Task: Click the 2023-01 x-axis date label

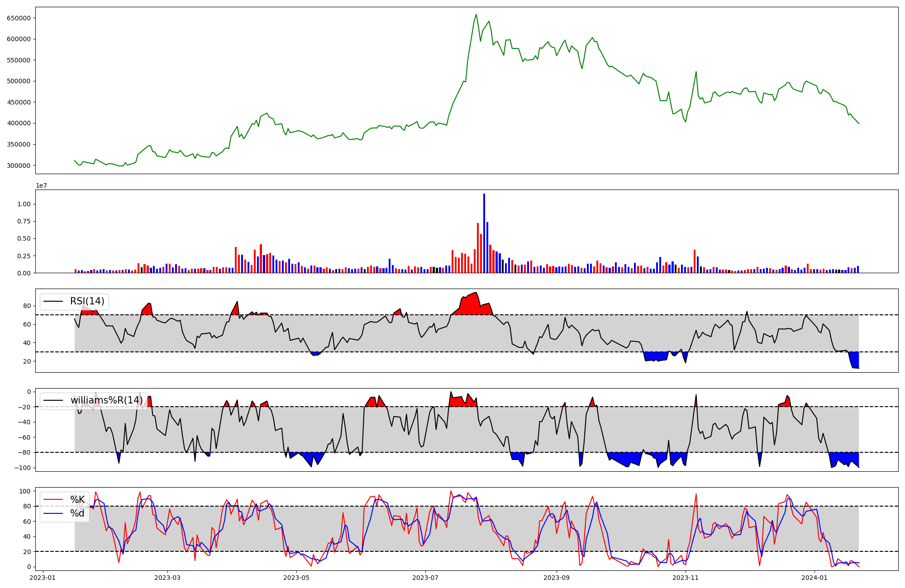Action: [43, 577]
